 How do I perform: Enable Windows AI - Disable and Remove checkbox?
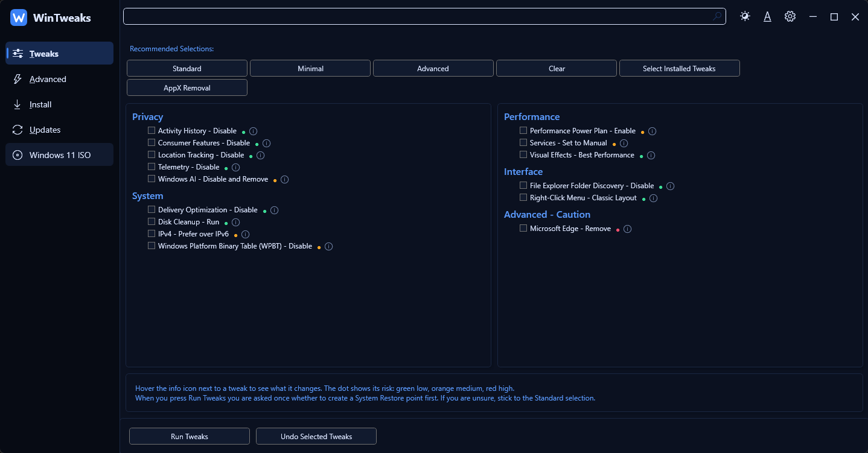point(152,179)
